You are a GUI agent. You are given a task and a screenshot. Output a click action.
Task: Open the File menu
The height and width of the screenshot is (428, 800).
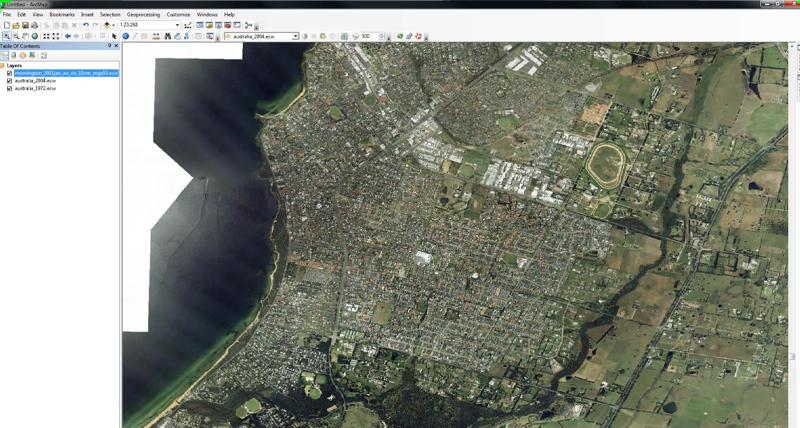(7, 14)
